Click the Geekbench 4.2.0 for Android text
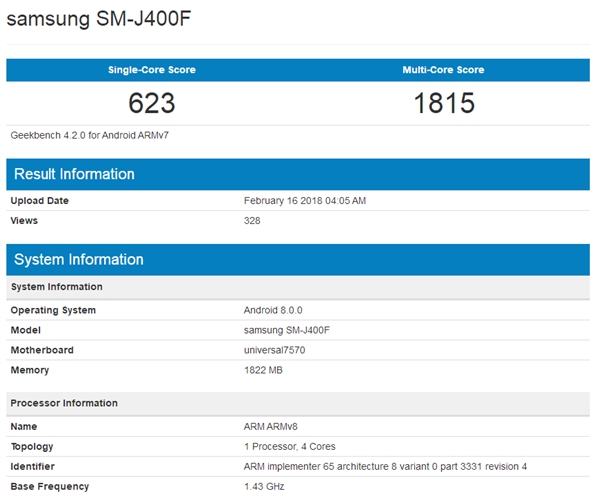This screenshot has height=502, width=600. (x=81, y=135)
